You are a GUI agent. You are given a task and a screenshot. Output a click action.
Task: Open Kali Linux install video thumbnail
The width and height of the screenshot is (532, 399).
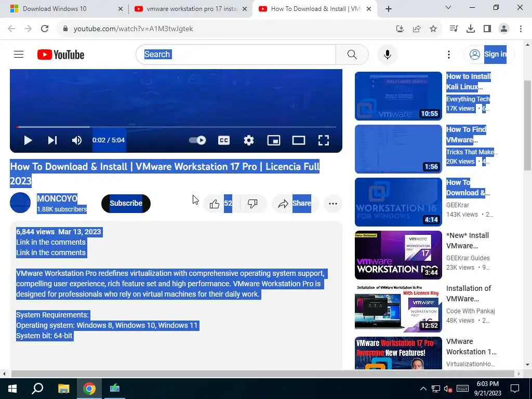pyautogui.click(x=398, y=96)
